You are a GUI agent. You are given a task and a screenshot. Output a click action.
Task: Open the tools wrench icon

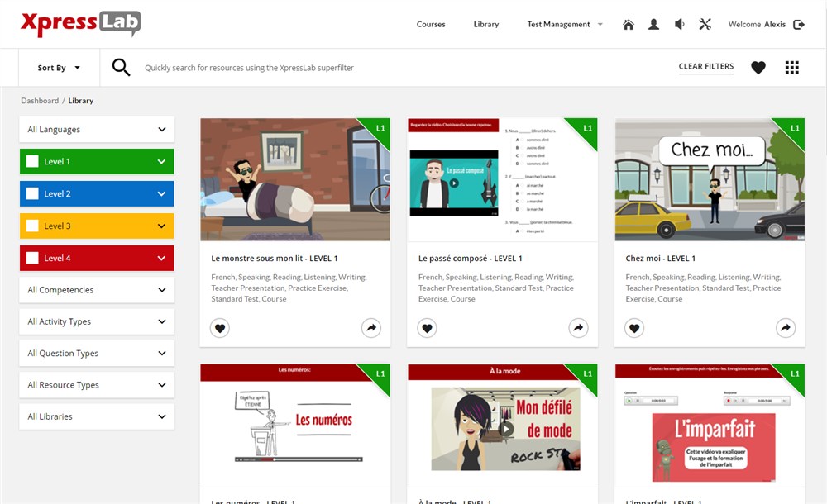tap(705, 24)
